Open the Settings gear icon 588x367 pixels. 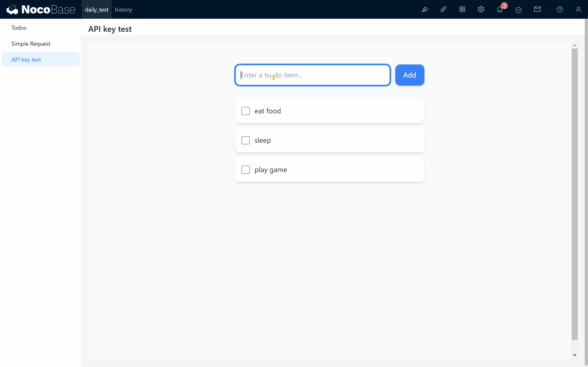[x=481, y=9]
